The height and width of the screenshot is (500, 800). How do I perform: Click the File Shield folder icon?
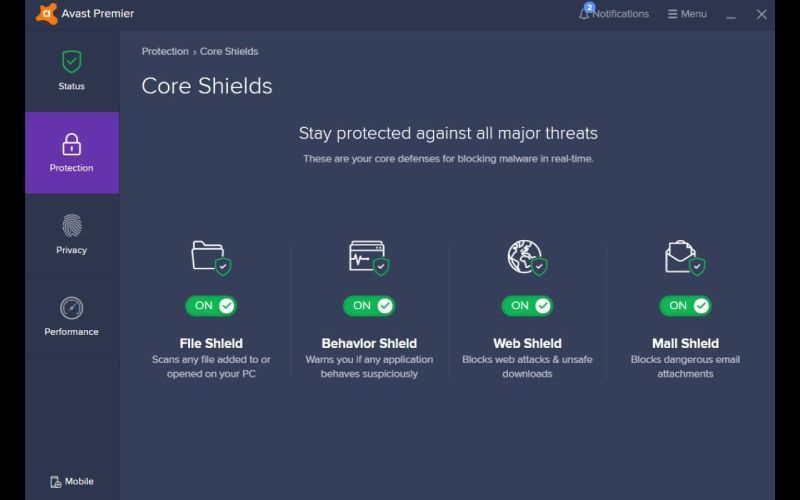[210, 257]
